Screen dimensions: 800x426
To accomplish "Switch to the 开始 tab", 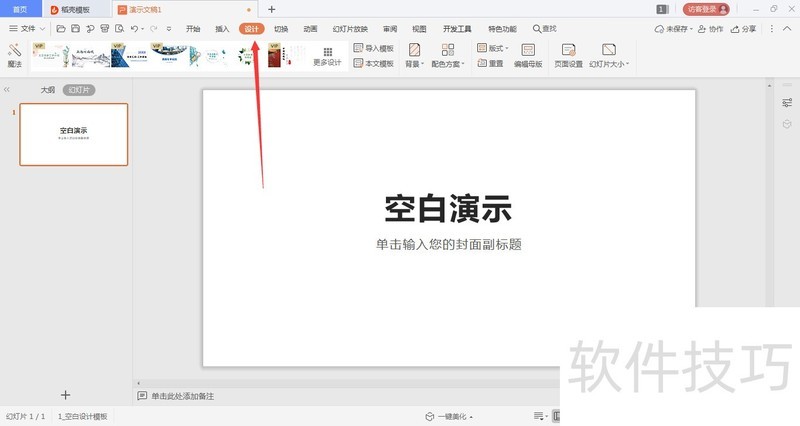I will pos(193,29).
